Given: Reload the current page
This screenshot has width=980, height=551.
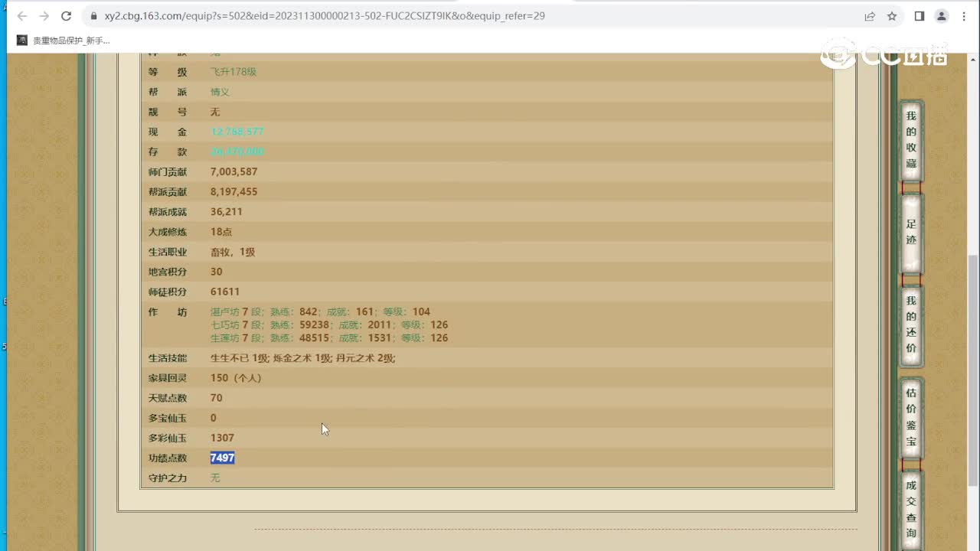Looking at the screenshot, I should point(67,16).
